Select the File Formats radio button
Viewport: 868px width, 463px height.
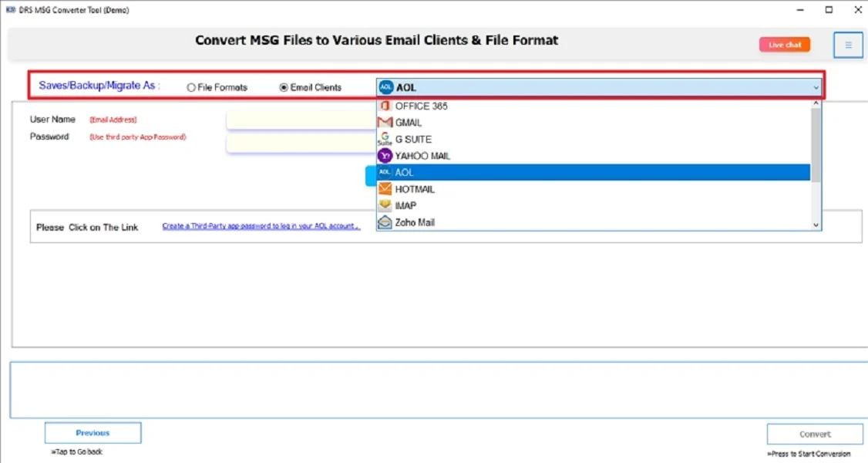pos(191,88)
